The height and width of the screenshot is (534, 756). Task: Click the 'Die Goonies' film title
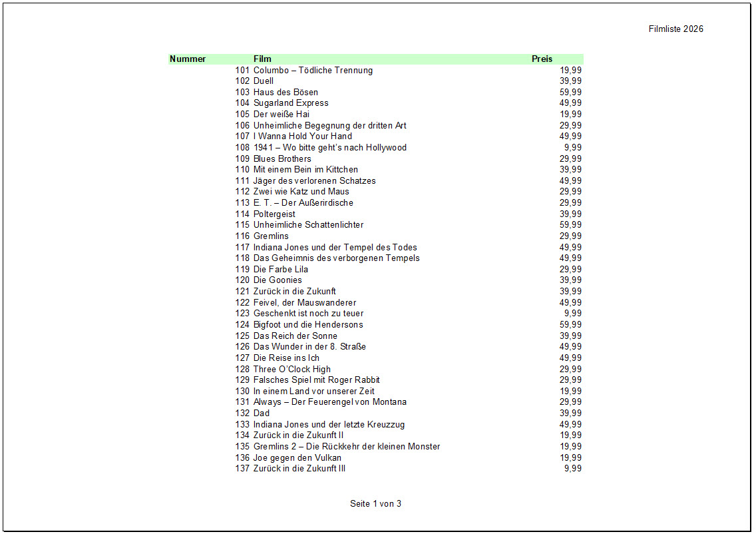point(278,280)
